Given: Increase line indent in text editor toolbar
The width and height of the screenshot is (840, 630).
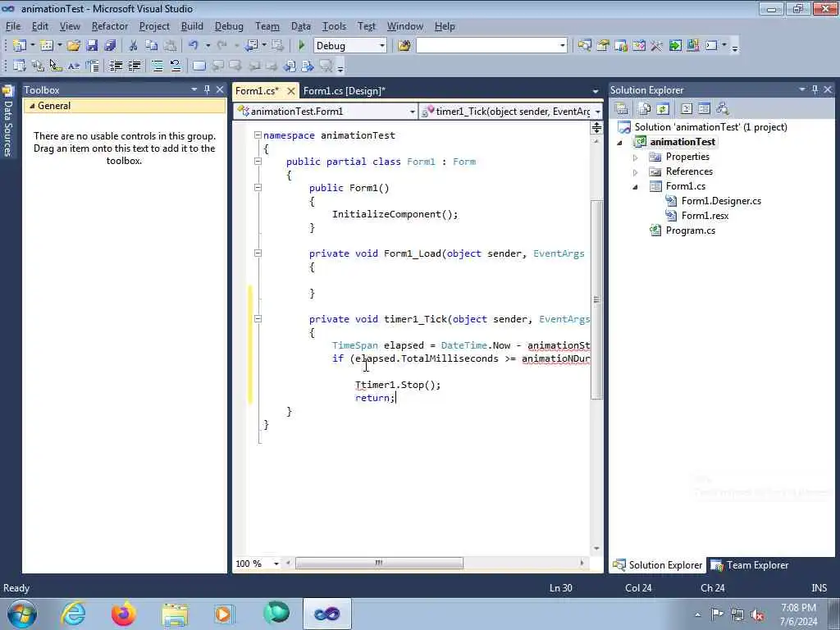Looking at the screenshot, I should [x=135, y=66].
